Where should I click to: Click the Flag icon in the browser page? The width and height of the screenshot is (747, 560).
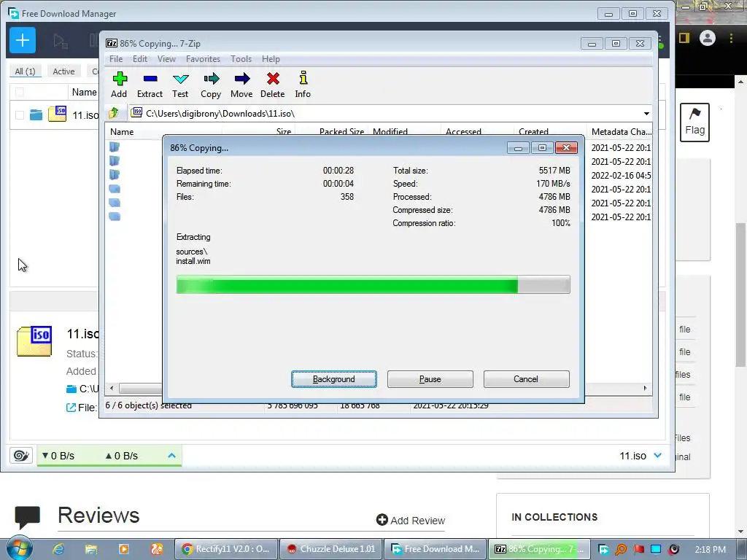point(694,122)
